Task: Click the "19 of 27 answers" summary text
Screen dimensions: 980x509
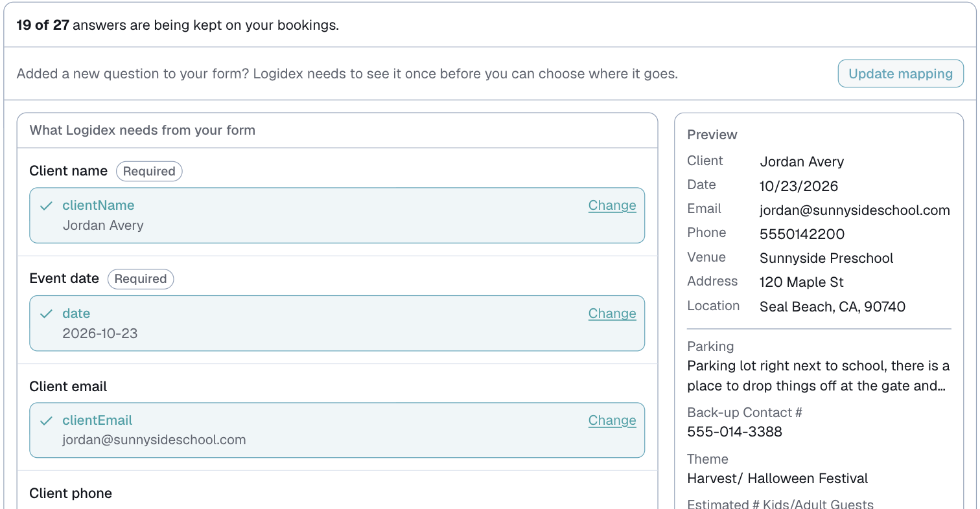Action: pos(178,26)
